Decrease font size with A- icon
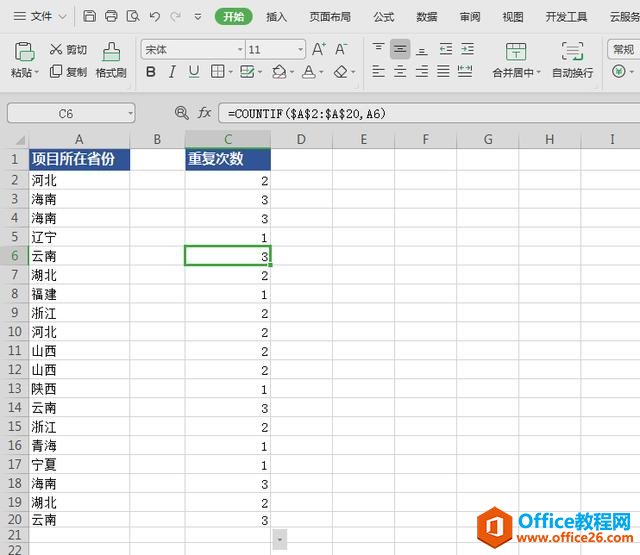Viewport: 640px width, 555px height. (341, 49)
